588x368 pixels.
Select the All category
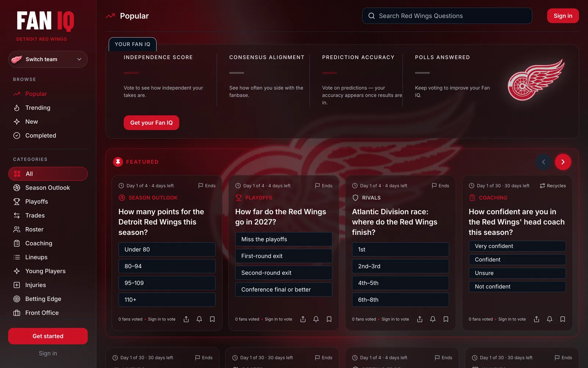point(48,174)
